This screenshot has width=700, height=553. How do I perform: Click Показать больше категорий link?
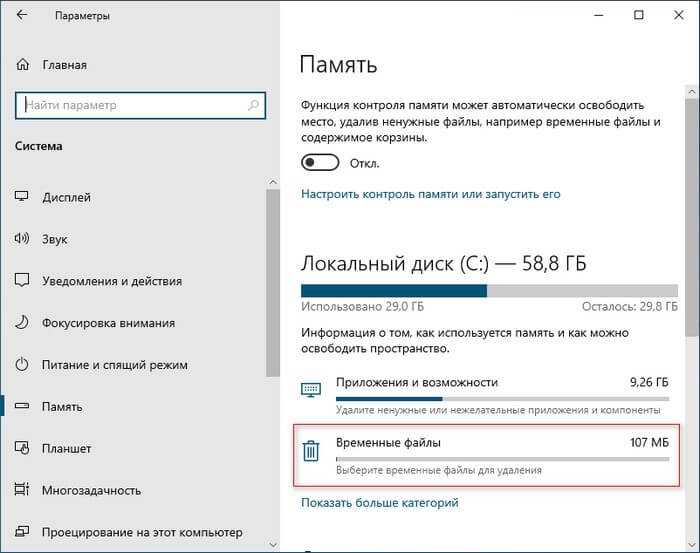pos(379,503)
